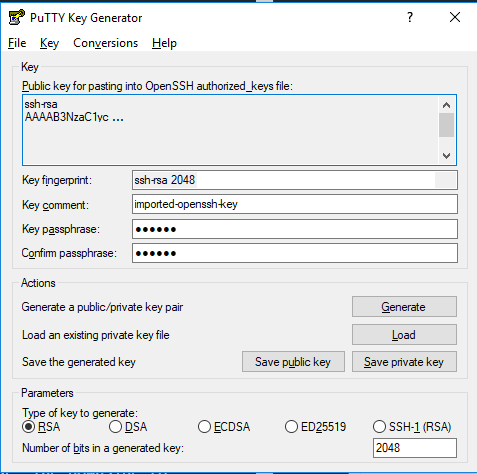
Task: Close the PuTTY Key Generator window
Action: (455, 17)
